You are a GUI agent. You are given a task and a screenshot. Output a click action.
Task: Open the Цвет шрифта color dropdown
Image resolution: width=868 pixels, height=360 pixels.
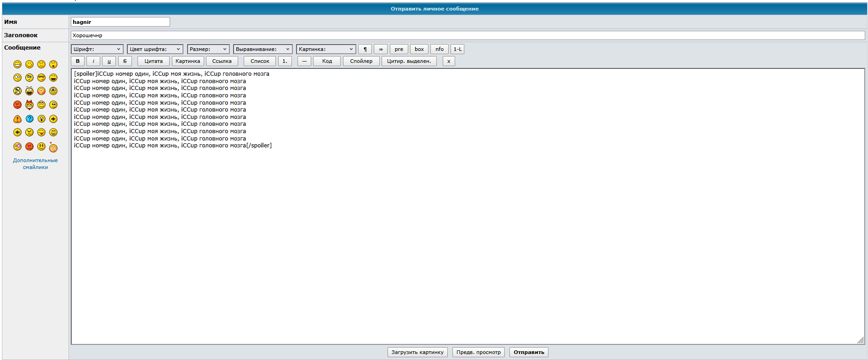pos(155,49)
